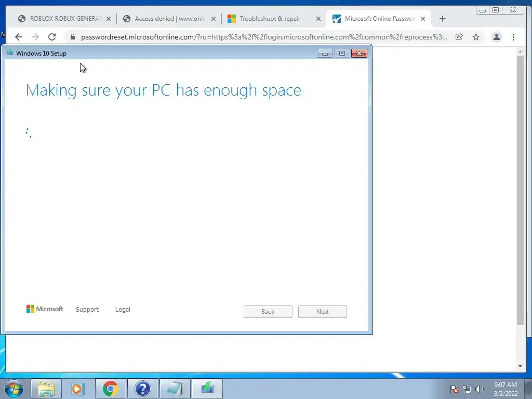
Task: Click the Windows 10 Setup title icon
Action: pos(10,52)
